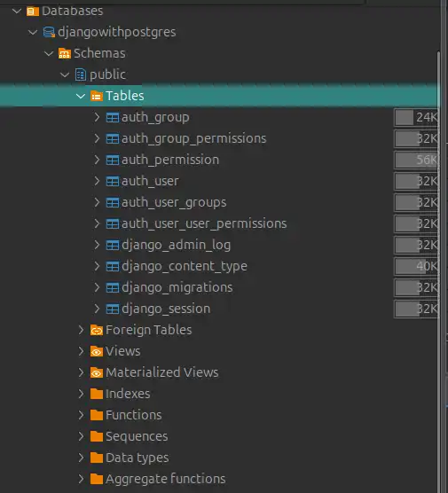Image resolution: width=448 pixels, height=493 pixels.
Task: Select the Tables label in the highlighted row
Action: pyautogui.click(x=125, y=96)
